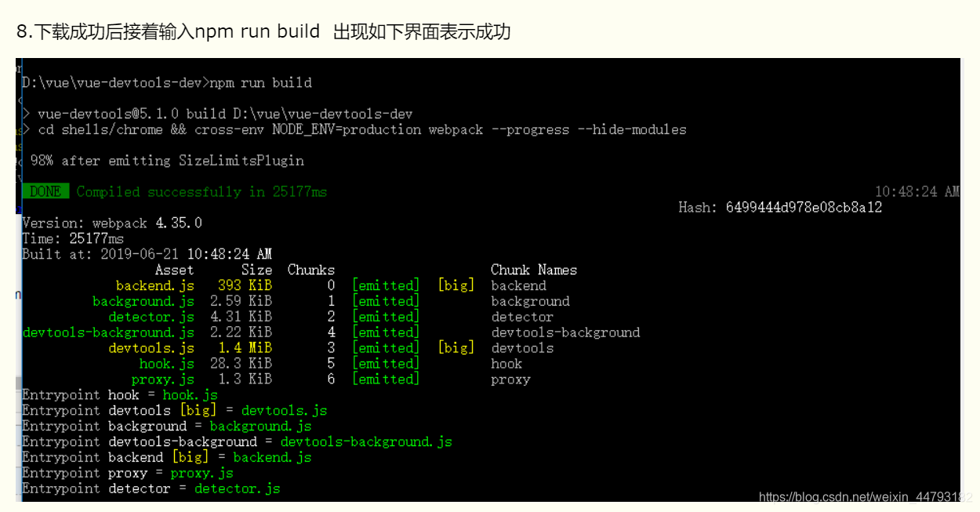
Task: Click the background.js asset link
Action: [x=143, y=300]
